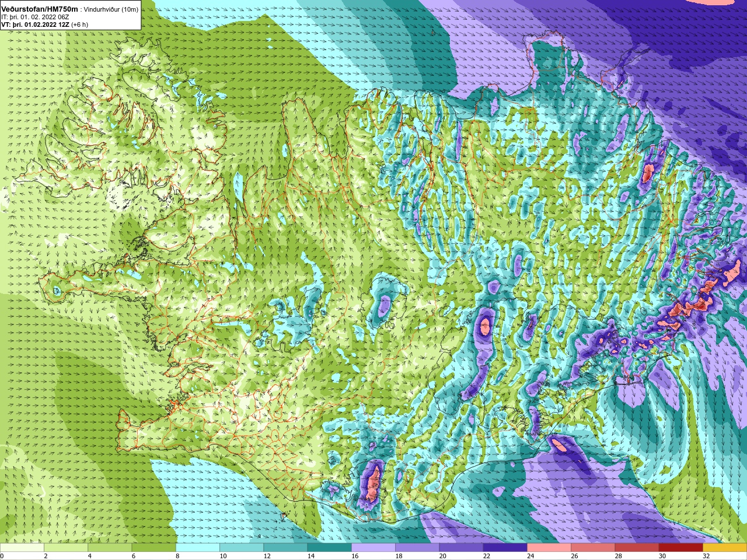Click the legend scale label "0"
The height and width of the screenshot is (560, 747).
2,556
